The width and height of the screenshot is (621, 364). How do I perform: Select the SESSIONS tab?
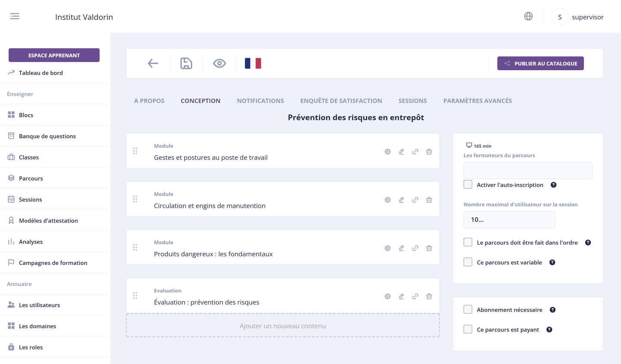(x=413, y=101)
